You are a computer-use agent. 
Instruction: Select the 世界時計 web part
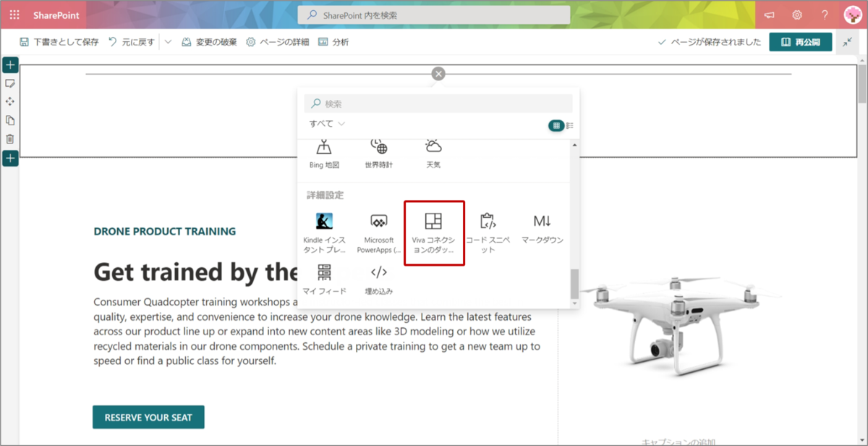(379, 153)
